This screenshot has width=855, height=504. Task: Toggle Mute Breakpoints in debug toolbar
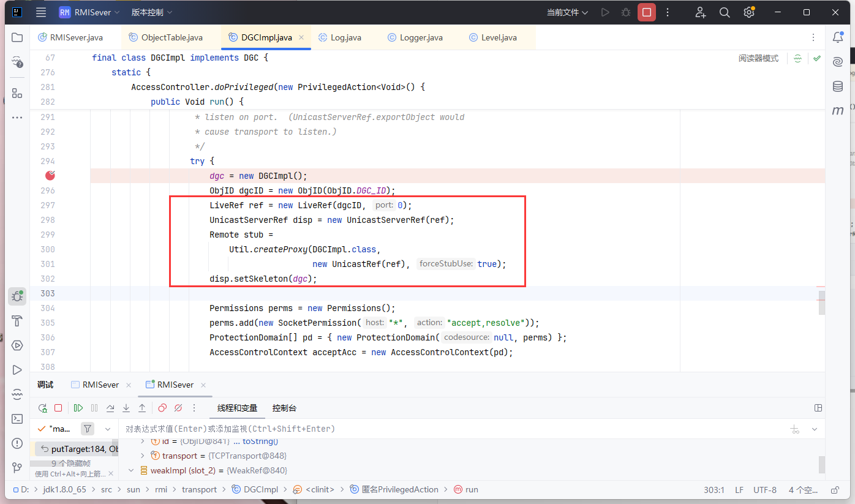(178, 408)
